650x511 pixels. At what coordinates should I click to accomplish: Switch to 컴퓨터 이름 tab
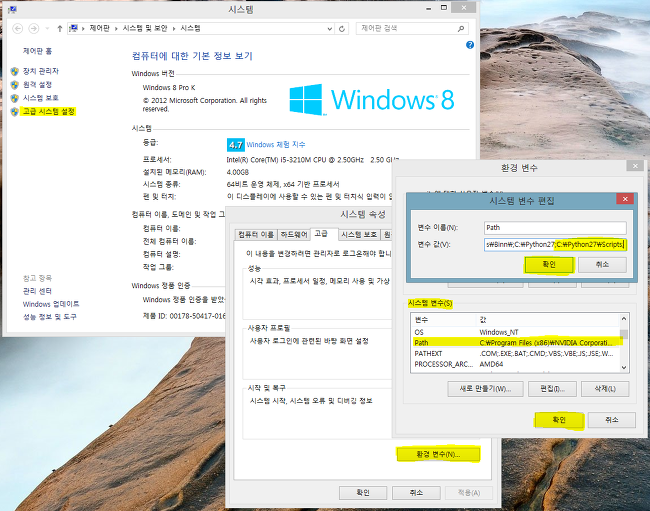[x=256, y=235]
